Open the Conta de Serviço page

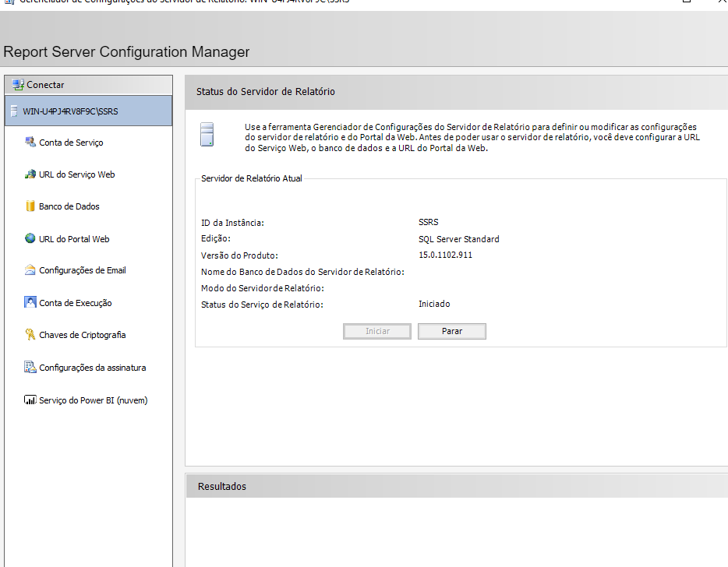pyautogui.click(x=71, y=143)
